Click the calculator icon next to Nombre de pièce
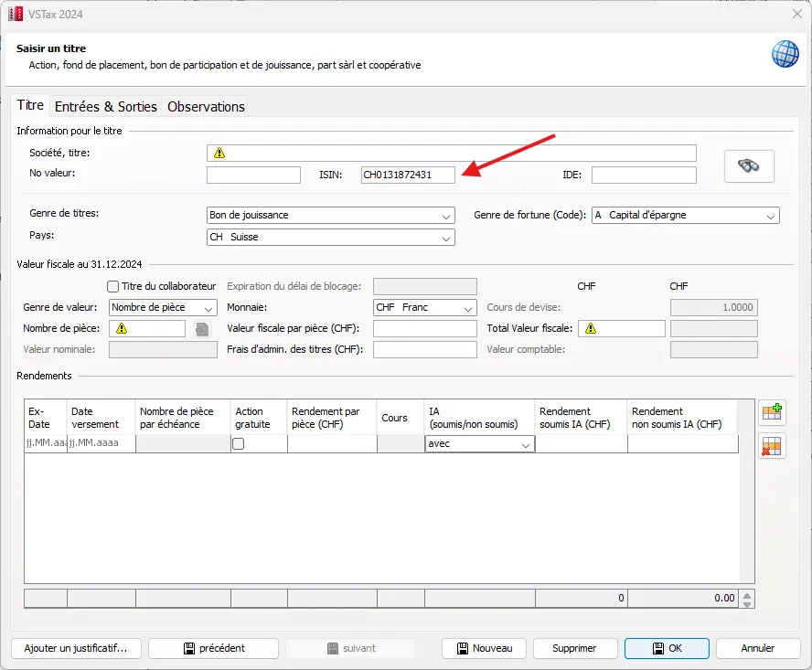812x670 pixels. click(202, 329)
